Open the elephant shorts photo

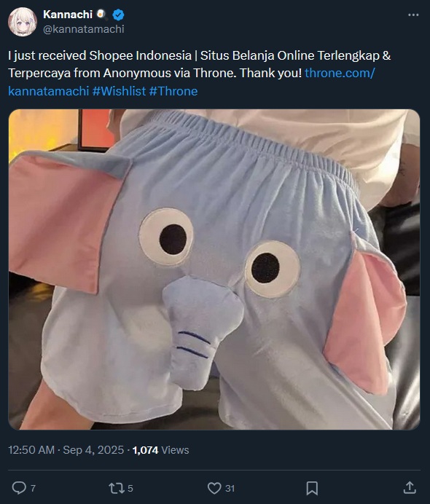click(214, 269)
